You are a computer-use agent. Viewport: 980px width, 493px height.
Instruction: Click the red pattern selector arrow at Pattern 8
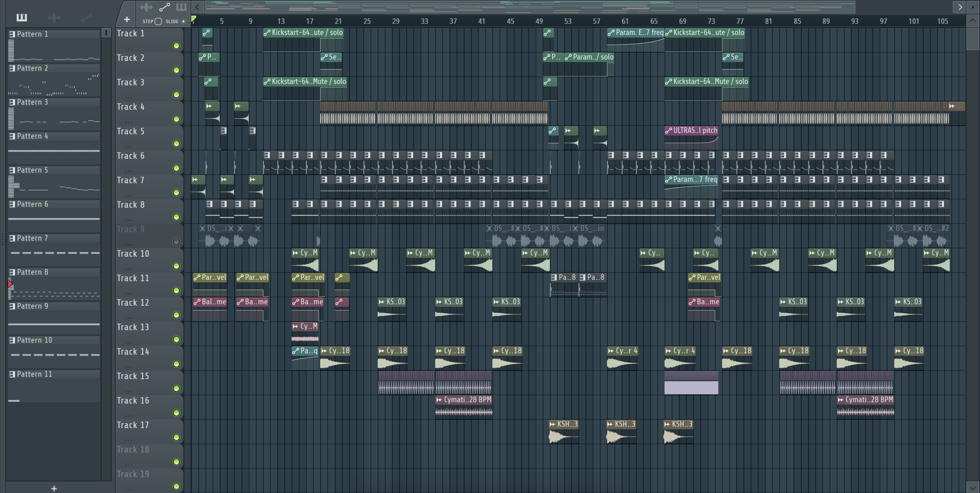tap(10, 284)
